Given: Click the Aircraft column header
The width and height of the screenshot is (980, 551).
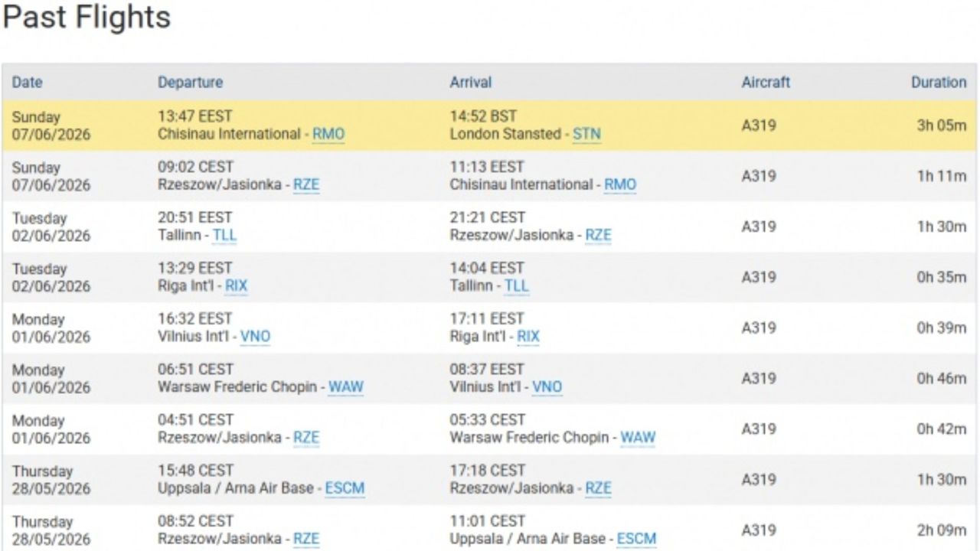Looking at the screenshot, I should [x=766, y=82].
